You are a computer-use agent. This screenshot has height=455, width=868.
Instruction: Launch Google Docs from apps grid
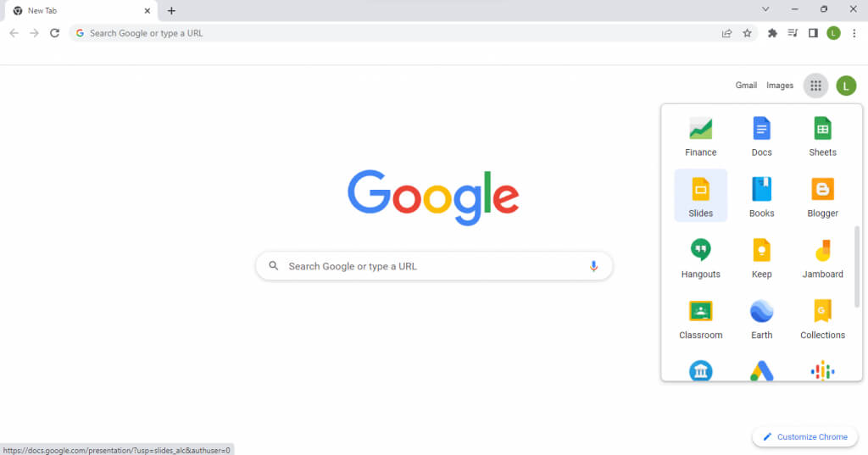[761, 135]
